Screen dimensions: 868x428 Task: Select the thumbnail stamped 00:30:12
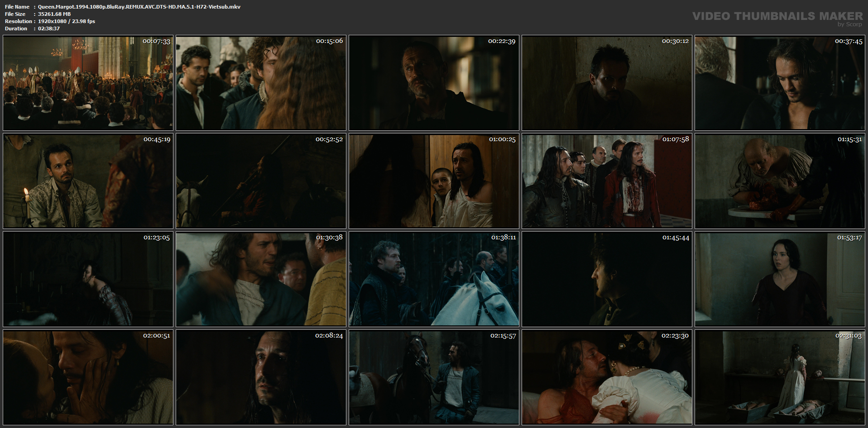607,83
